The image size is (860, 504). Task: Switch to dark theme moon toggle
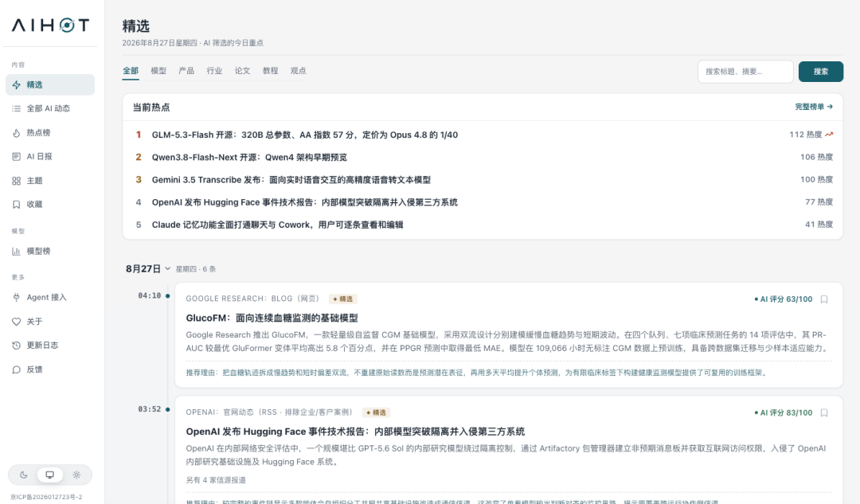coord(24,475)
